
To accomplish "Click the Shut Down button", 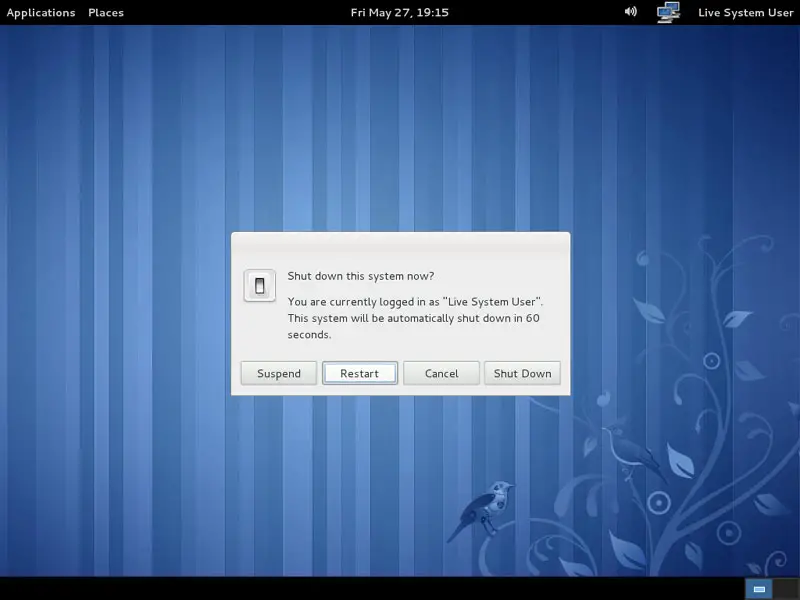I will (522, 373).
